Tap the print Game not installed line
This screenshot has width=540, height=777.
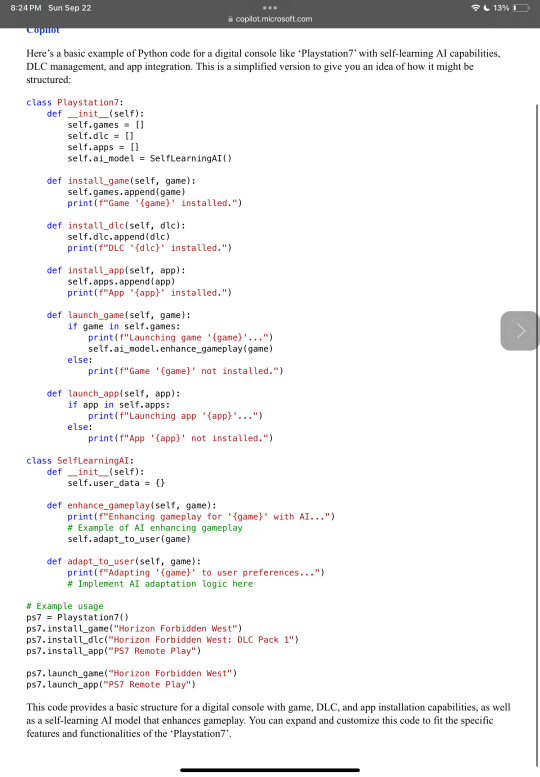point(186,371)
